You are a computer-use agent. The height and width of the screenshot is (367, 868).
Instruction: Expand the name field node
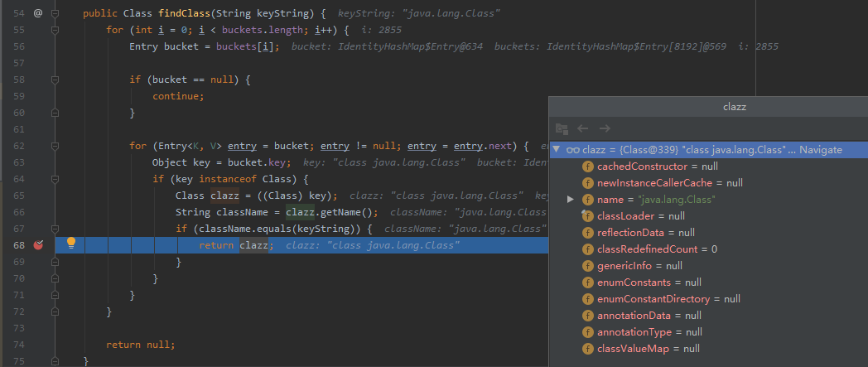(571, 200)
